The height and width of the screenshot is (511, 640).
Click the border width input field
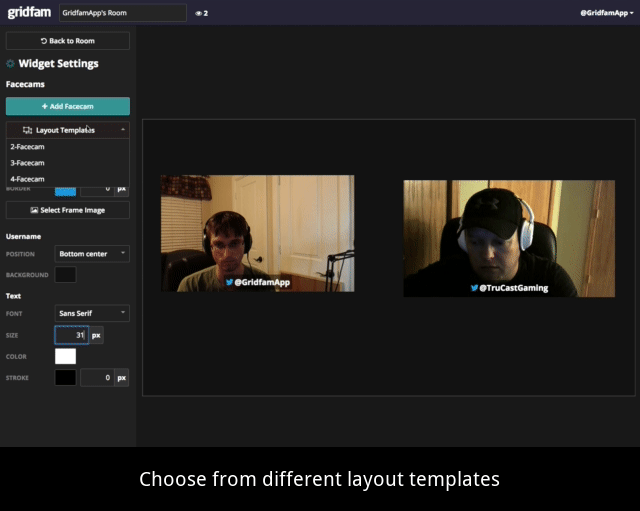[97, 191]
